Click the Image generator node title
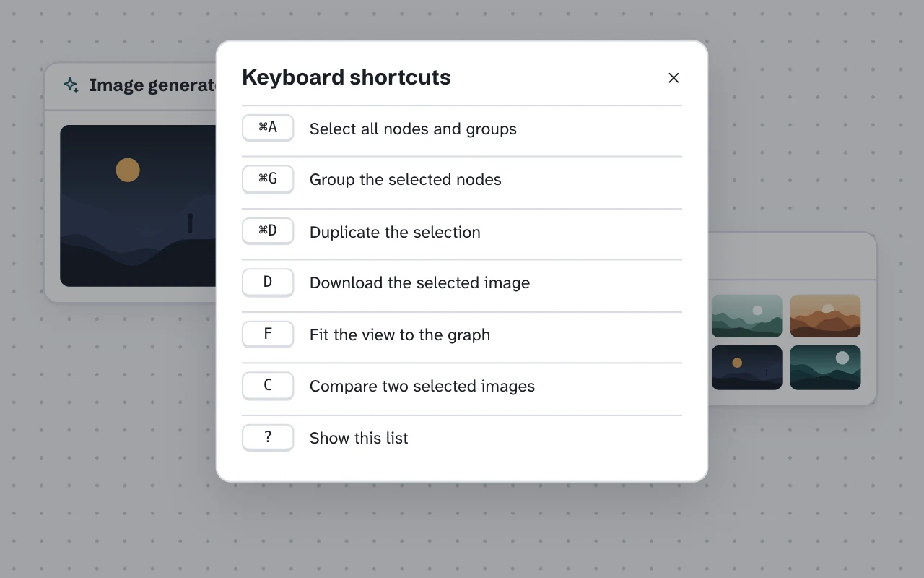Viewport: 924px width, 578px height. pyautogui.click(x=152, y=85)
